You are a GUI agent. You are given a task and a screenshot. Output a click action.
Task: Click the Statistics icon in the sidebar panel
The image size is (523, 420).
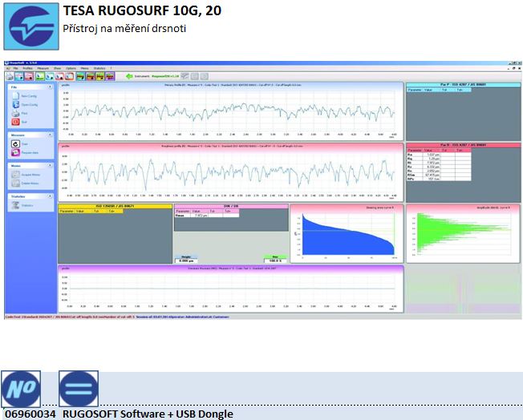coord(16,205)
